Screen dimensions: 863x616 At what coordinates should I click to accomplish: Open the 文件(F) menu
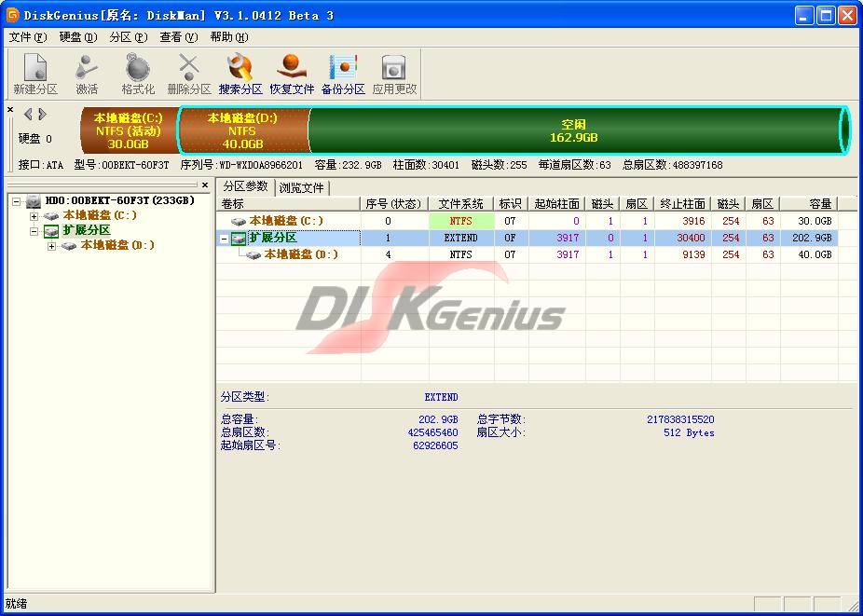28,37
